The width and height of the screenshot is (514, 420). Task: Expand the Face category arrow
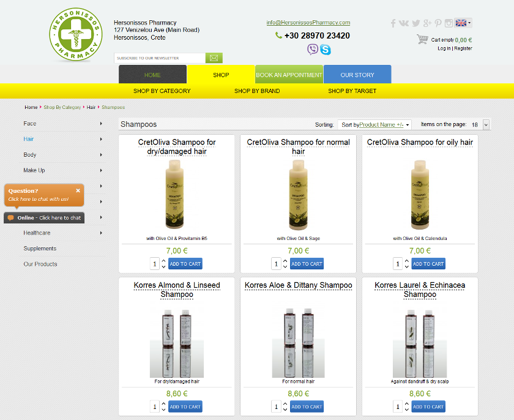101,124
